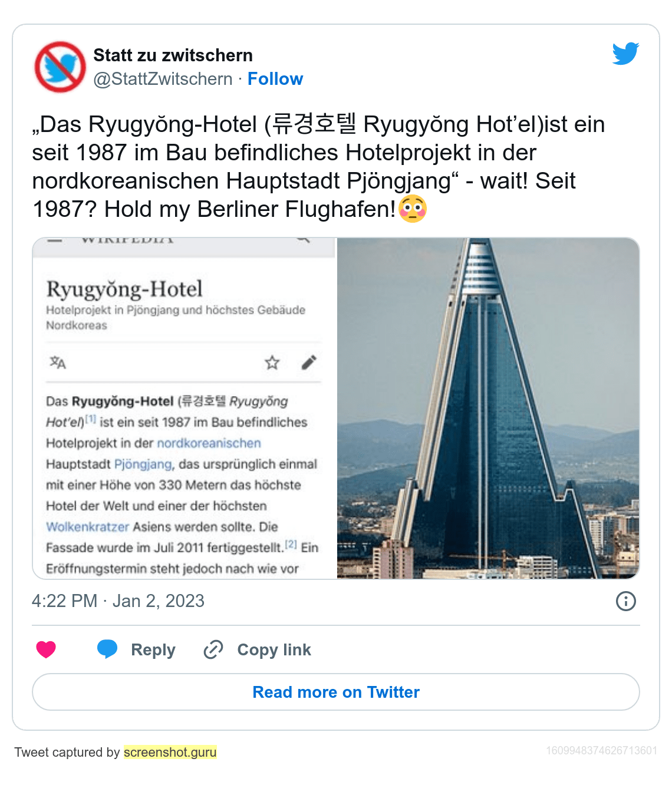Open the tweet info circle icon
Image resolution: width=672 pixels, height=785 pixels.
(x=625, y=601)
